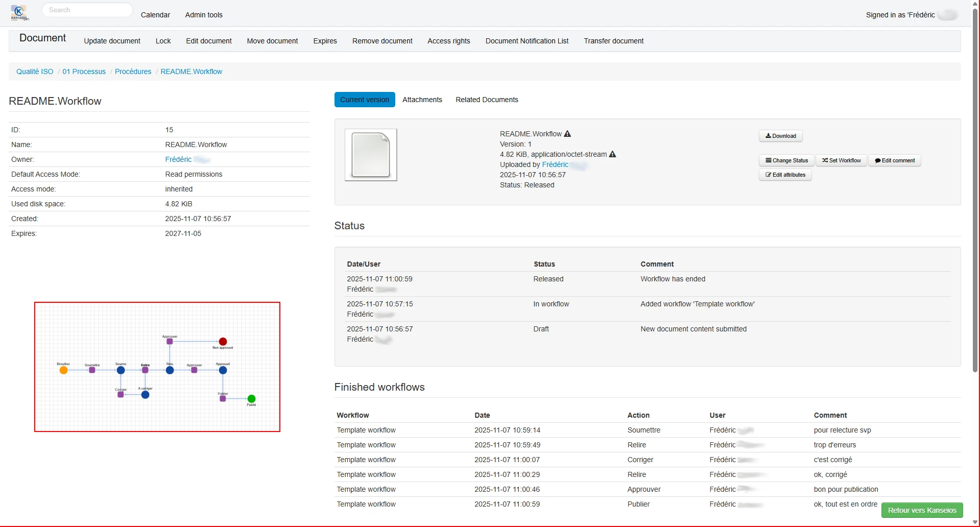Open the Related Documents tab

486,100
